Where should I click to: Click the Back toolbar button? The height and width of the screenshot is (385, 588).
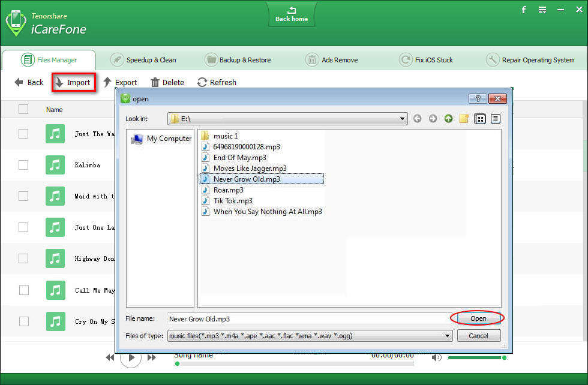[29, 83]
